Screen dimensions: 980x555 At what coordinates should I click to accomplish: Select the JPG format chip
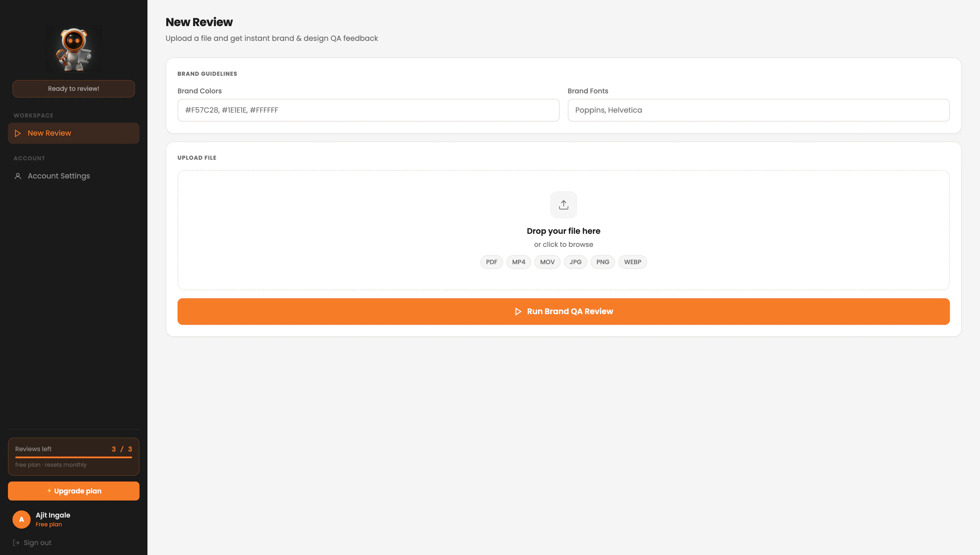[576, 262]
